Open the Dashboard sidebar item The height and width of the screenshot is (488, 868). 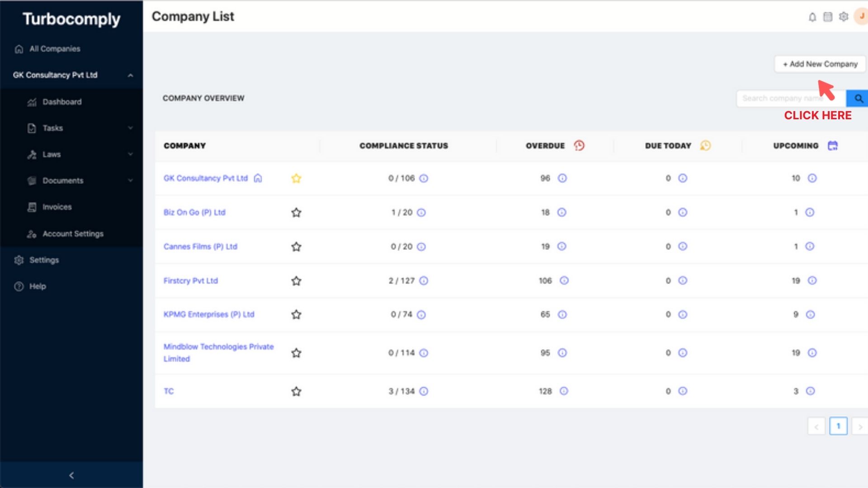pyautogui.click(x=62, y=102)
